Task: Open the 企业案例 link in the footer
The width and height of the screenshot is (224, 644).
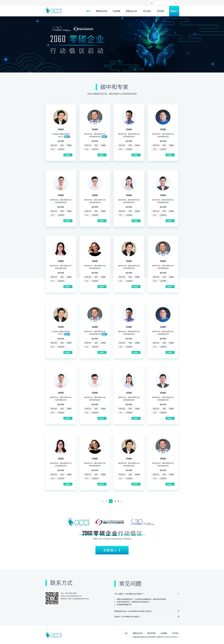Action: tap(164, 633)
